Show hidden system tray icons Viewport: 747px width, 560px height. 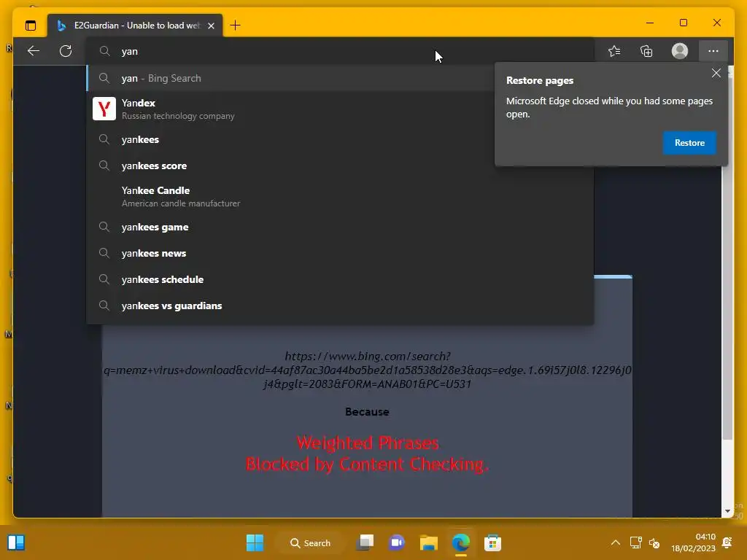click(616, 542)
